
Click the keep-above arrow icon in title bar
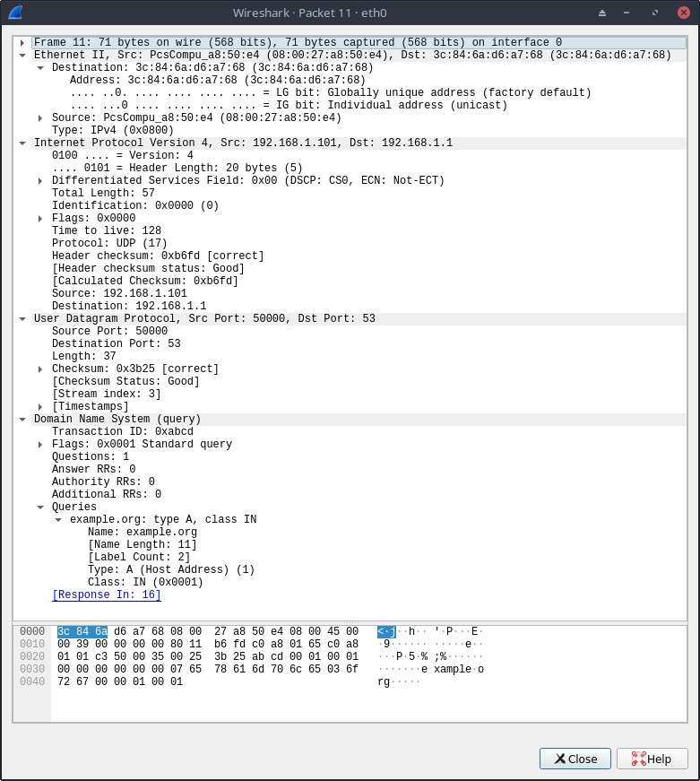602,13
